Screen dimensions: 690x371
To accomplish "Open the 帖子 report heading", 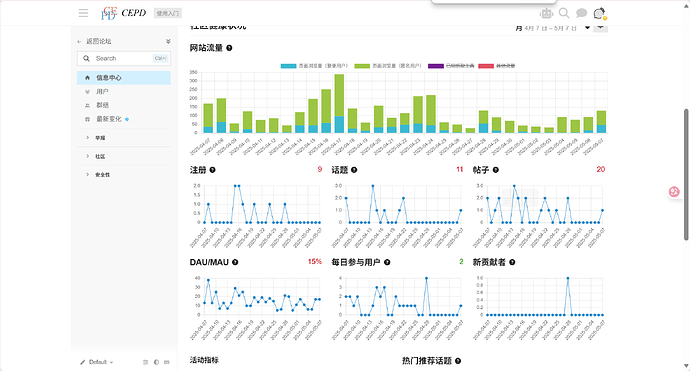I will (481, 170).
